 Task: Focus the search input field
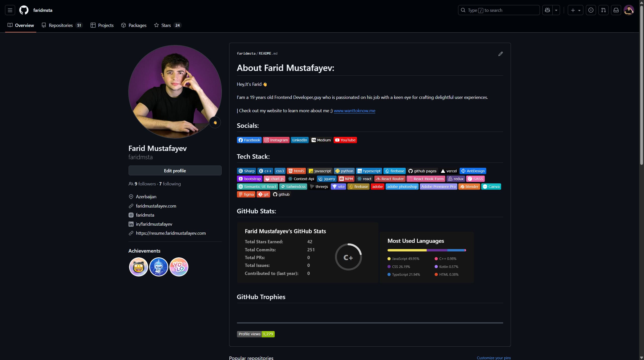click(498, 10)
